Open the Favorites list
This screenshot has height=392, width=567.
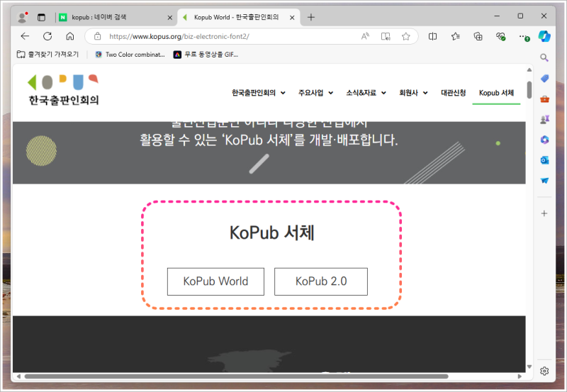pyautogui.click(x=456, y=36)
